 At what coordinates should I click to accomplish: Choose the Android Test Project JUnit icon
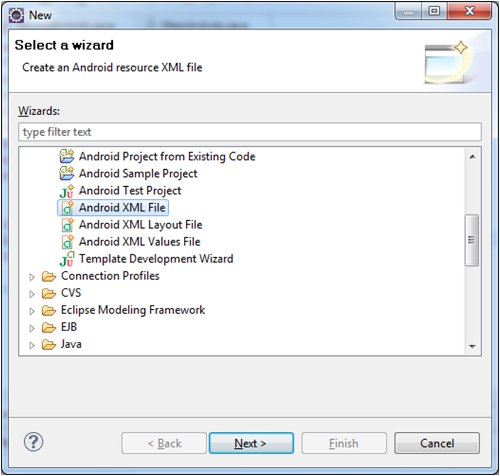click(x=67, y=191)
